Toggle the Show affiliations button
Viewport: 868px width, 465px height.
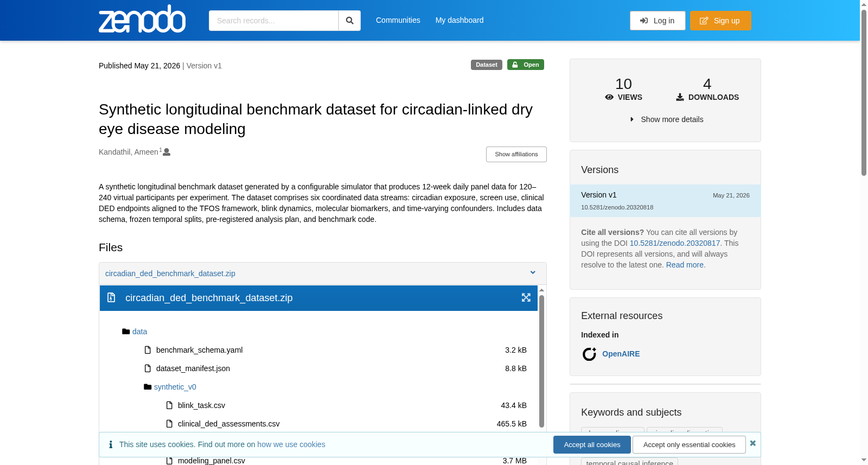pos(516,154)
